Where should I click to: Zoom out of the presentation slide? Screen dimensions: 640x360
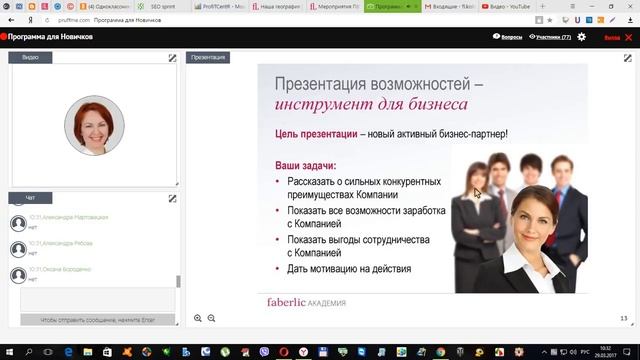pos(211,318)
